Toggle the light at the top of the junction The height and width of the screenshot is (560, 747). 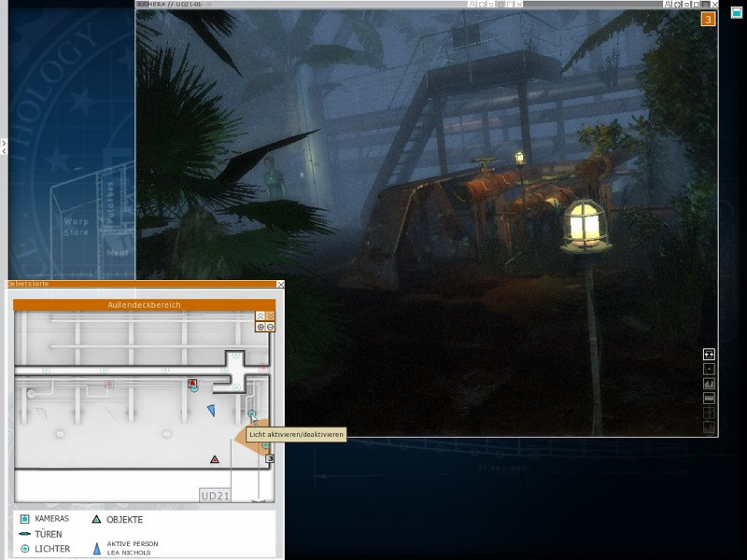click(x=236, y=355)
